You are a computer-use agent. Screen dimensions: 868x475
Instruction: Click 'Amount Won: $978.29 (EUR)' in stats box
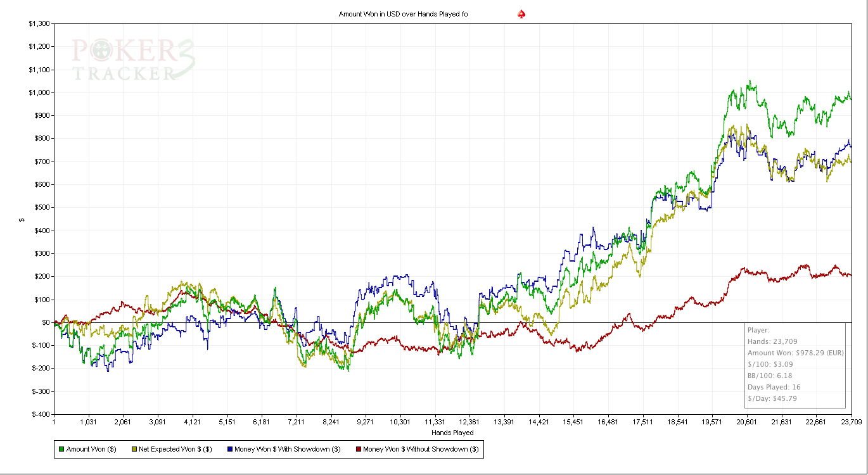coord(796,353)
